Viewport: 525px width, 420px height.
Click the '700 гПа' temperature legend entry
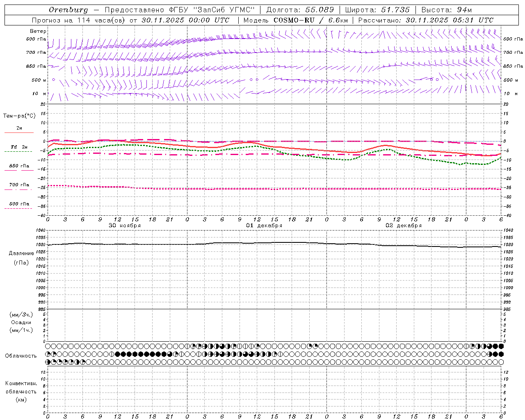pos(19,185)
